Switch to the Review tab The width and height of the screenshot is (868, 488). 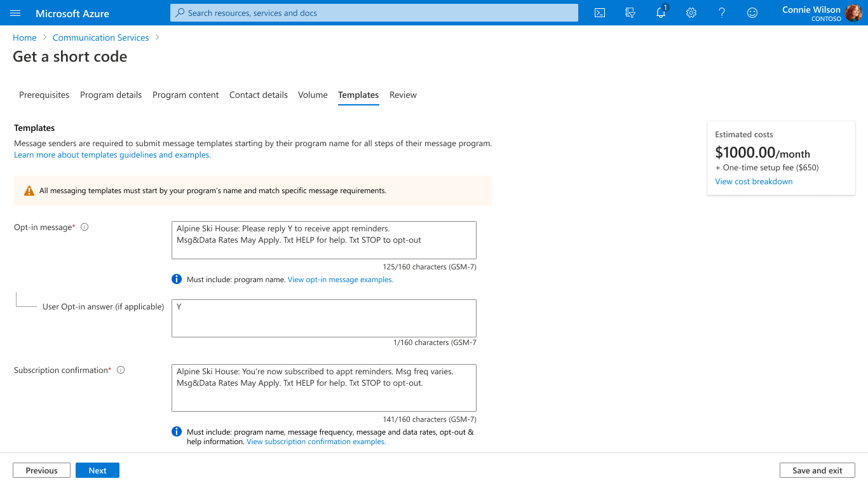(x=403, y=95)
